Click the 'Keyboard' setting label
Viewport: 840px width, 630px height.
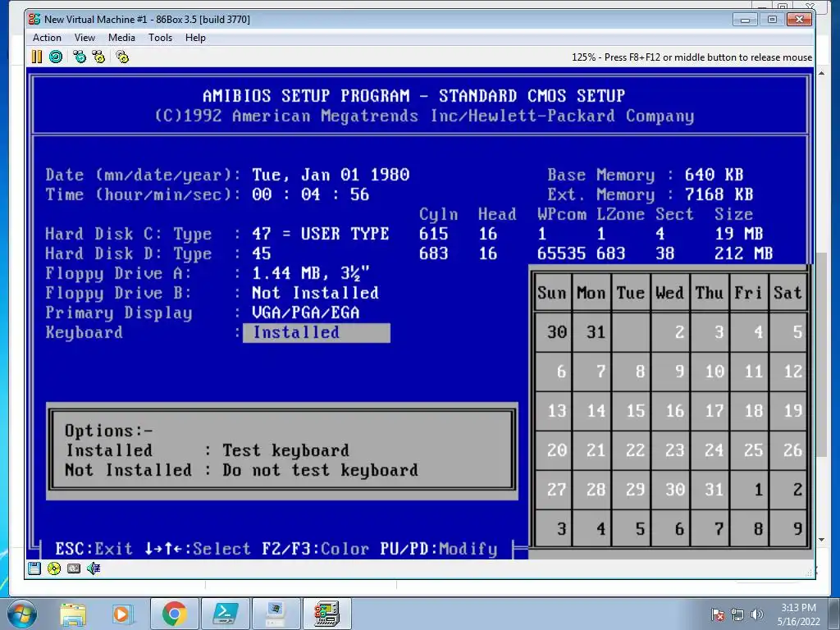(x=84, y=333)
